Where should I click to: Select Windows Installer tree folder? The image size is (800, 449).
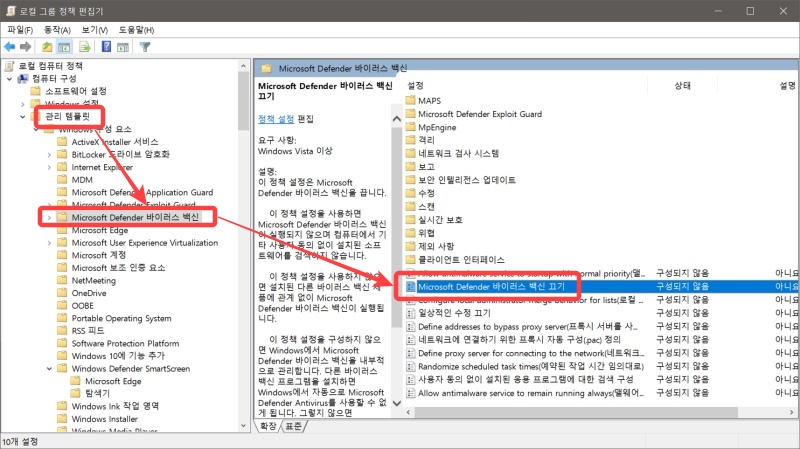[104, 418]
